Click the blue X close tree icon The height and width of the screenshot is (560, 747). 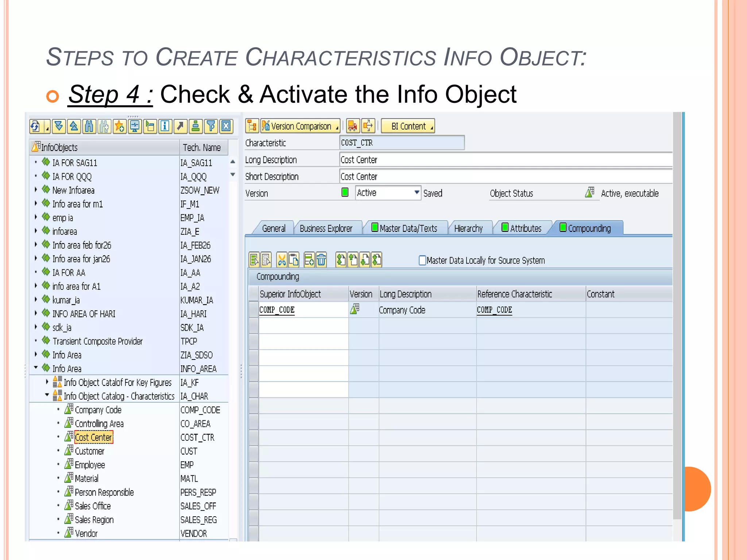click(227, 127)
